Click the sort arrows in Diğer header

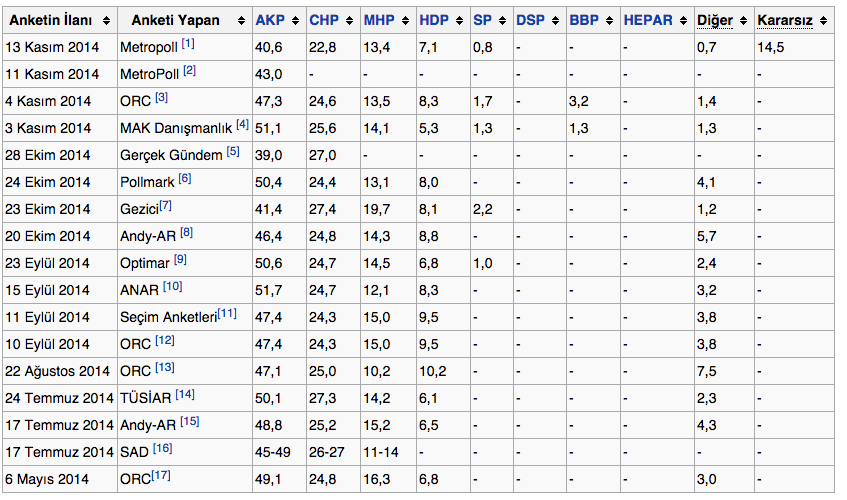(744, 20)
